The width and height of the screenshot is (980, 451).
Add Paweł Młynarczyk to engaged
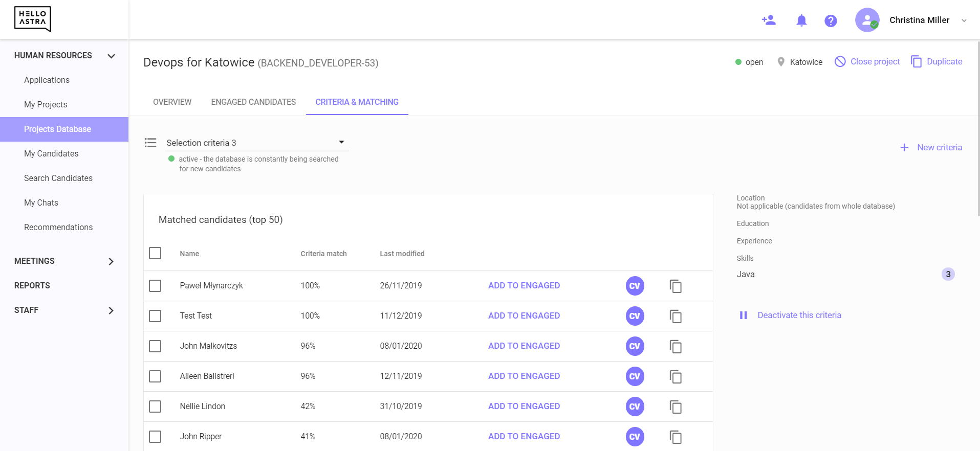point(524,285)
